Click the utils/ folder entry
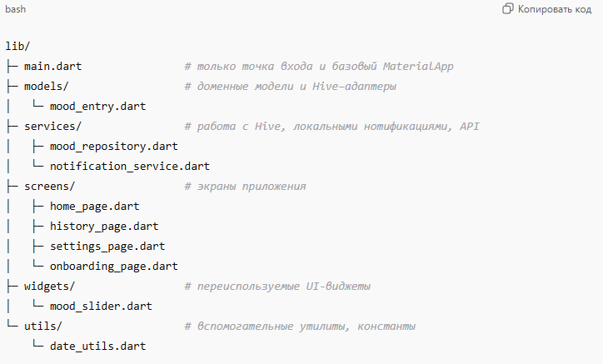This screenshot has height=364, width=603. pos(43,326)
